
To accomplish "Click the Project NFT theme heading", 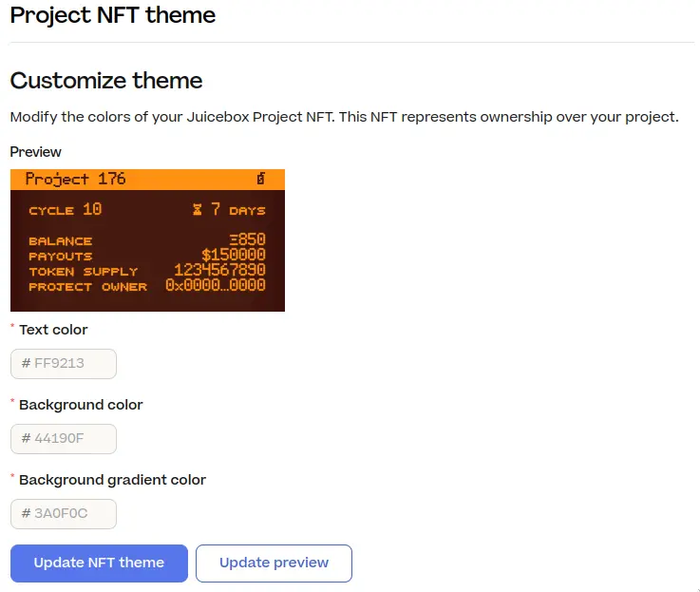I will click(x=112, y=15).
